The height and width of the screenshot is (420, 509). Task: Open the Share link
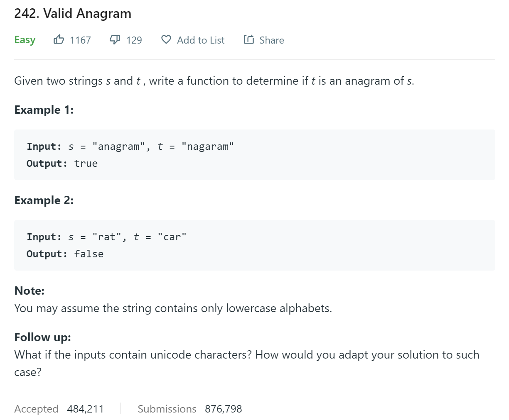(272, 40)
